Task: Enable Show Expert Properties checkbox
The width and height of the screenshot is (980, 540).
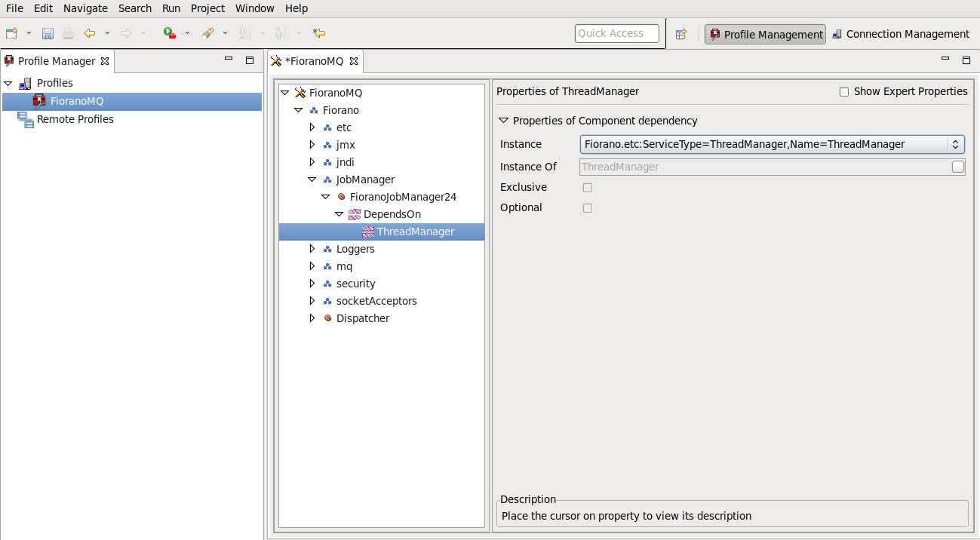Action: [844, 92]
